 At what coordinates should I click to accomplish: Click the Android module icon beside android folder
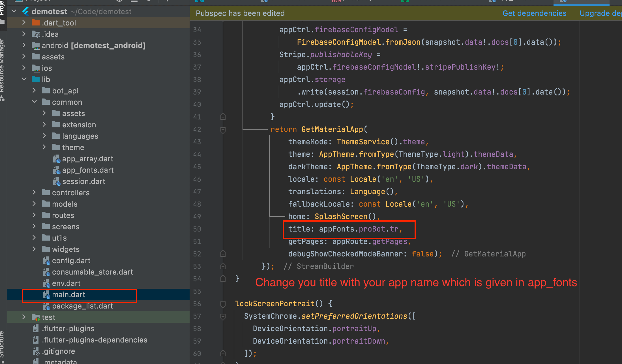36,45
